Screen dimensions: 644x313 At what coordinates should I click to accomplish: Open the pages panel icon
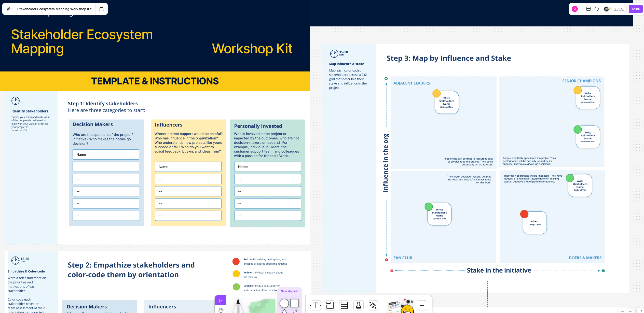tap(102, 9)
